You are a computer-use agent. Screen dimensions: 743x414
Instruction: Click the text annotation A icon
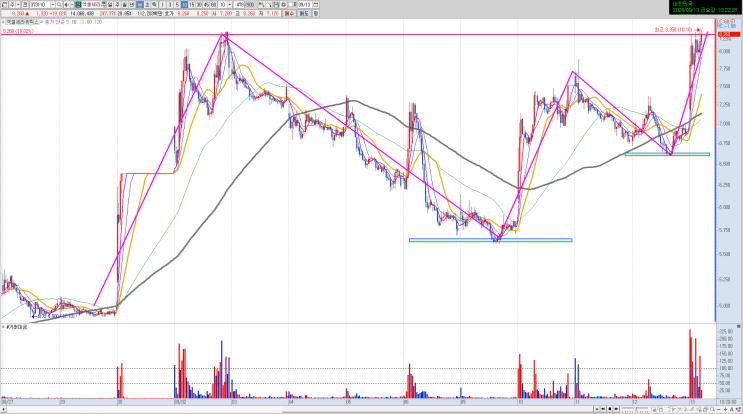point(732,409)
